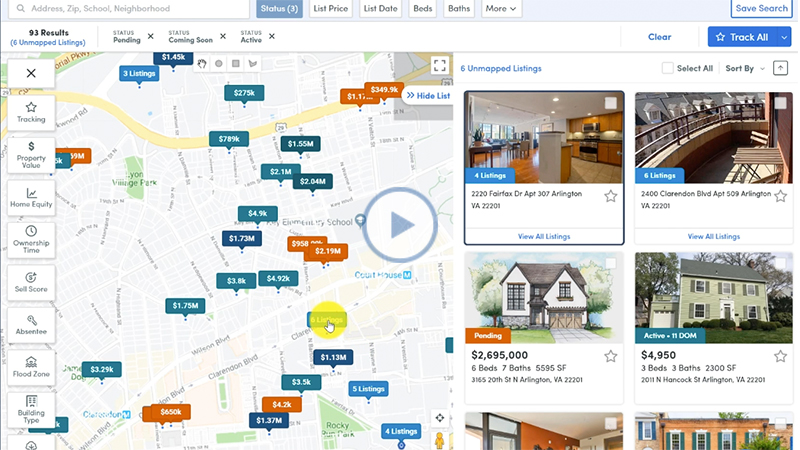Open the List Date filter
This screenshot has height=450, width=800.
(x=381, y=9)
